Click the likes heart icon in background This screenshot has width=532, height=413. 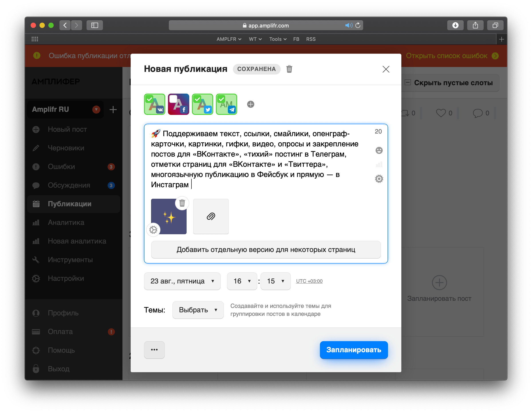click(440, 113)
